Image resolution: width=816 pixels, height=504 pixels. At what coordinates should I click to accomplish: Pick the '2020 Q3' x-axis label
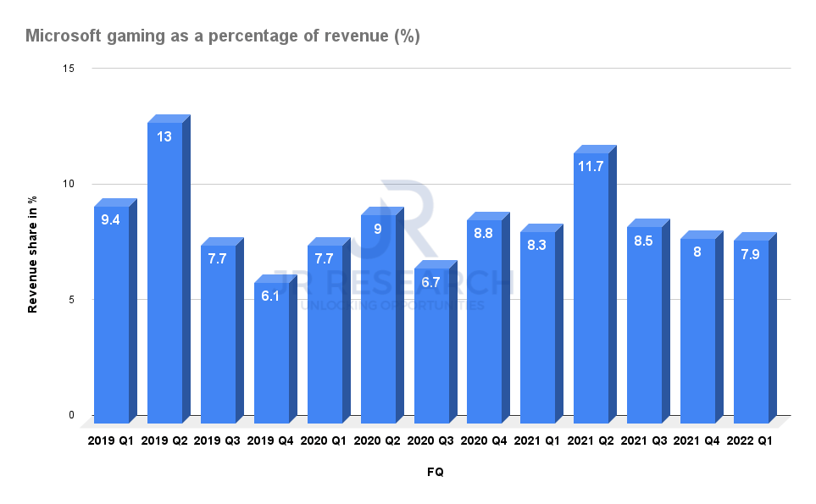pyautogui.click(x=430, y=441)
